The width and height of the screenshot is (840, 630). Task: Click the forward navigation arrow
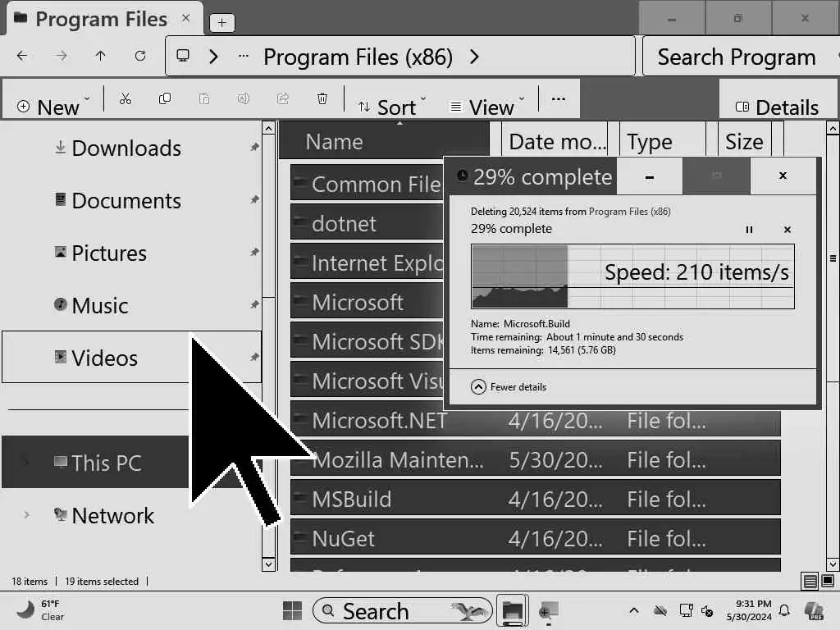pos(62,56)
